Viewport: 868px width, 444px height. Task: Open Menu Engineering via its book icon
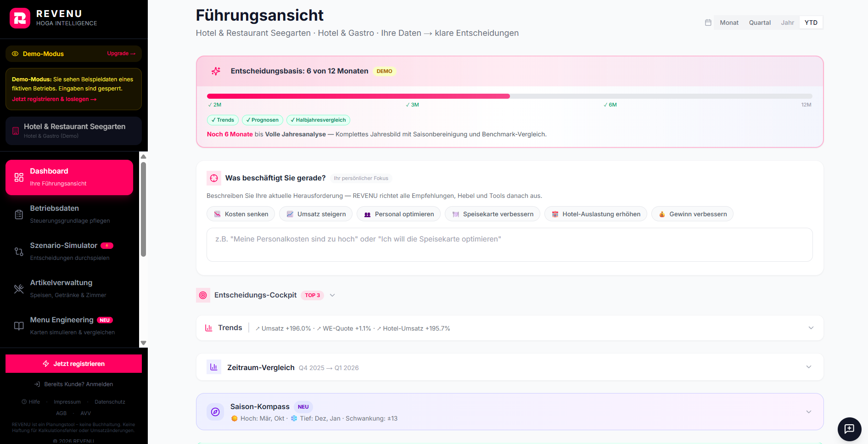click(x=18, y=326)
